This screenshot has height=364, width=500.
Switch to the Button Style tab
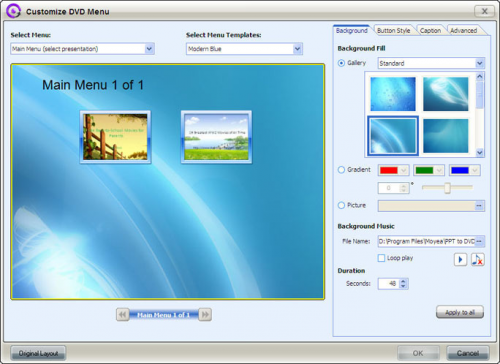pyautogui.click(x=394, y=30)
